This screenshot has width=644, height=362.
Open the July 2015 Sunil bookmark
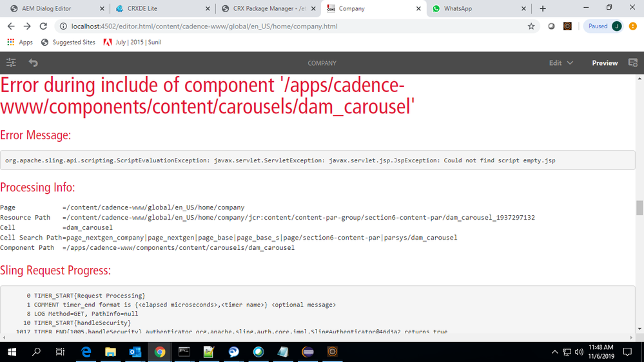click(x=132, y=43)
